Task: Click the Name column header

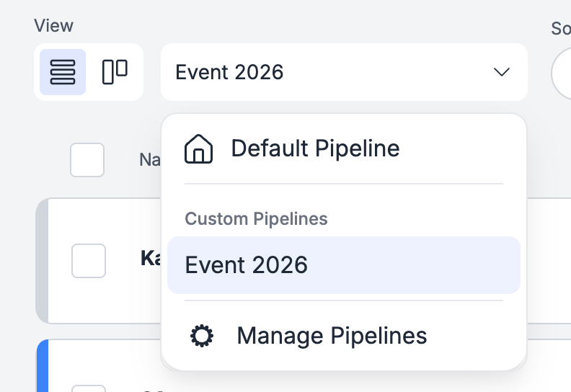Action: pos(150,160)
